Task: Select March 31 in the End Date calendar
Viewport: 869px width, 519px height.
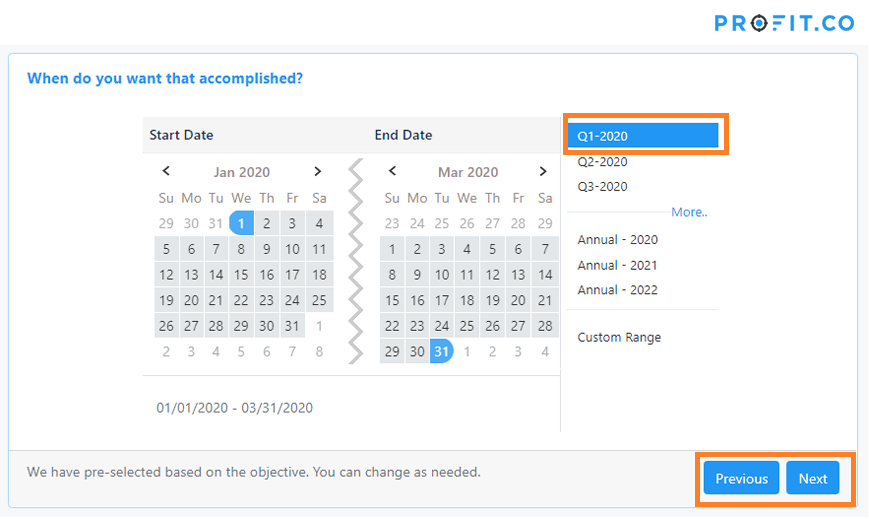Action: [x=441, y=351]
